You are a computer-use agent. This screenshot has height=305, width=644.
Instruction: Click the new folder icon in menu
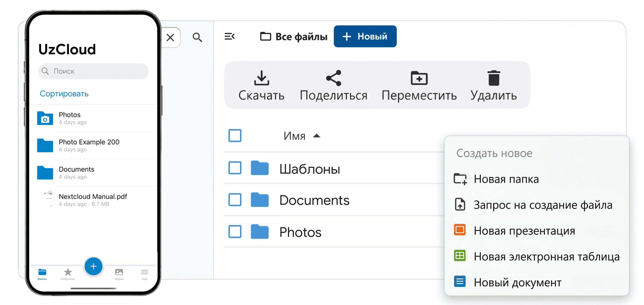point(460,179)
